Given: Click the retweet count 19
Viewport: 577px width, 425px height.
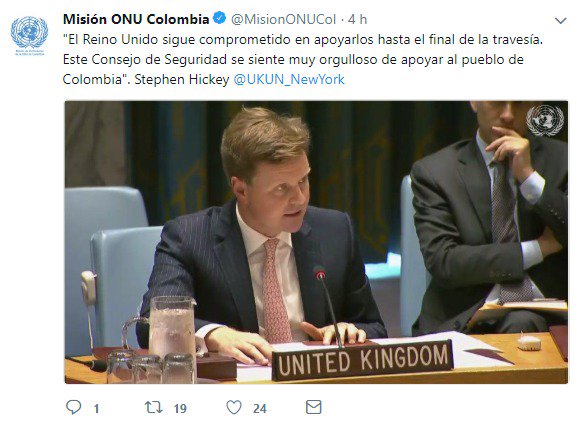Looking at the screenshot, I should click(180, 408).
